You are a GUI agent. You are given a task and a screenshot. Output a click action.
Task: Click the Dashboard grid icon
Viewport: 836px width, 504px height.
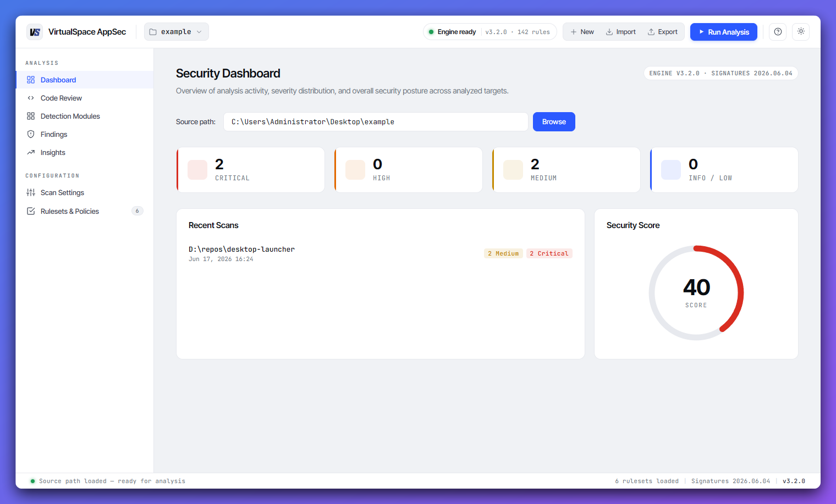[31, 80]
